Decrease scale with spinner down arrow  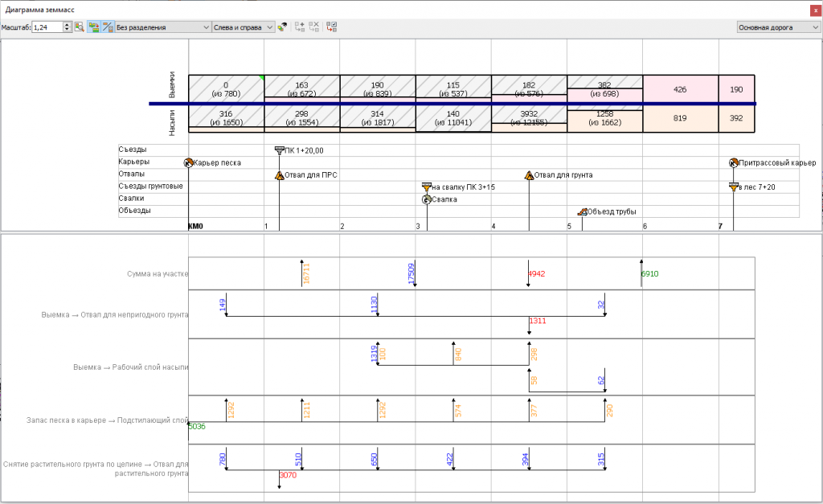pos(68,30)
